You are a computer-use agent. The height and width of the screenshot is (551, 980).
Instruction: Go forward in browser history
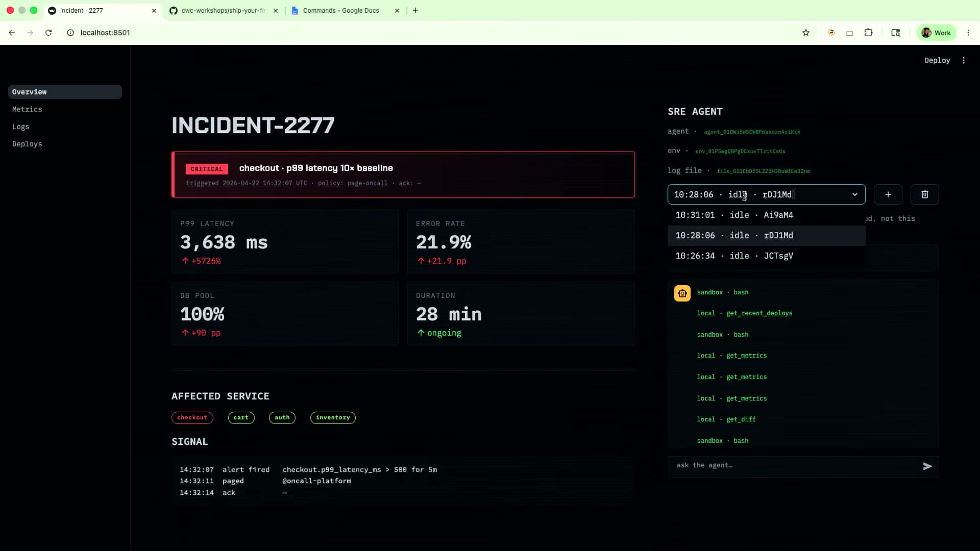30,33
